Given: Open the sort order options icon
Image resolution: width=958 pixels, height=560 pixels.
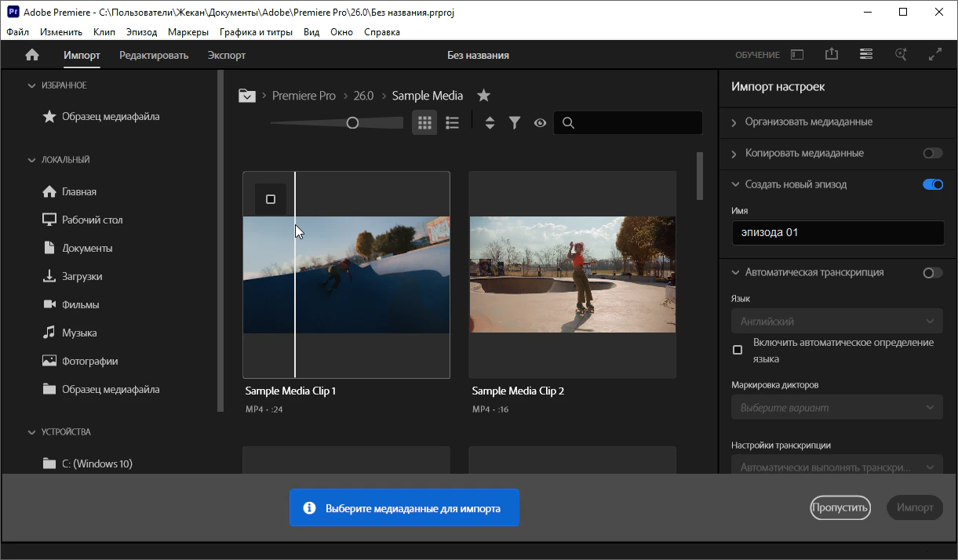Looking at the screenshot, I should click(490, 123).
